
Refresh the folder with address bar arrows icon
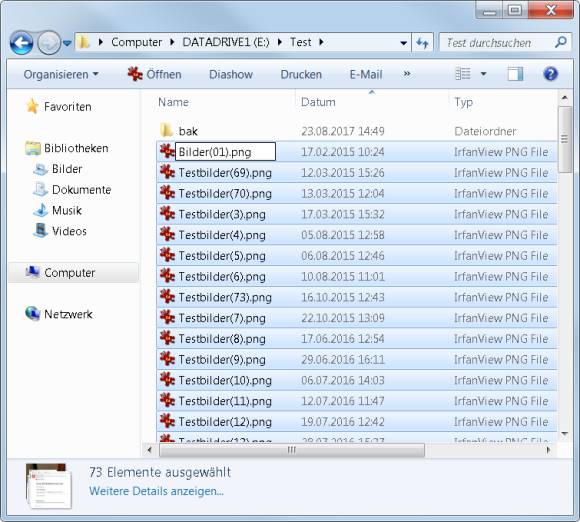pyautogui.click(x=422, y=43)
